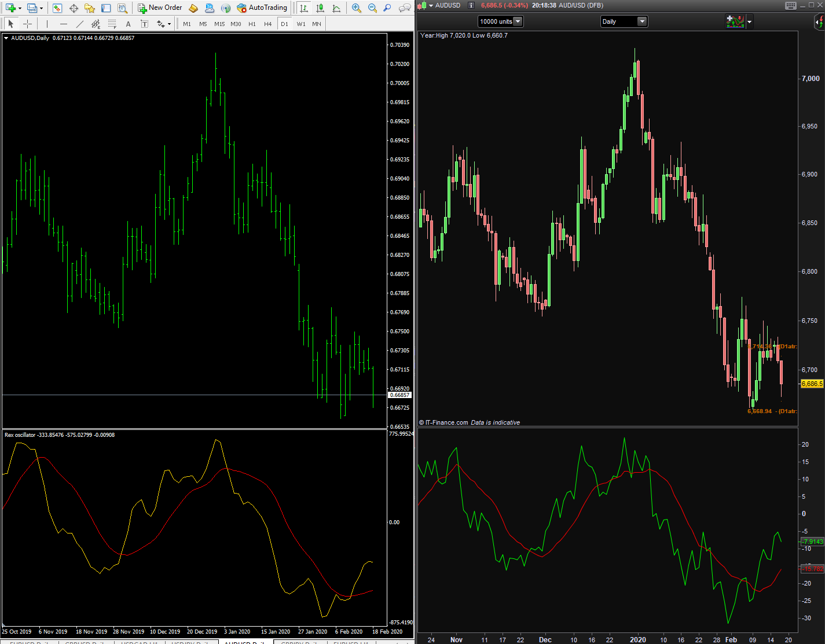
Task: Click the Year:High 7,020.0 Low text
Action: pyautogui.click(x=464, y=36)
